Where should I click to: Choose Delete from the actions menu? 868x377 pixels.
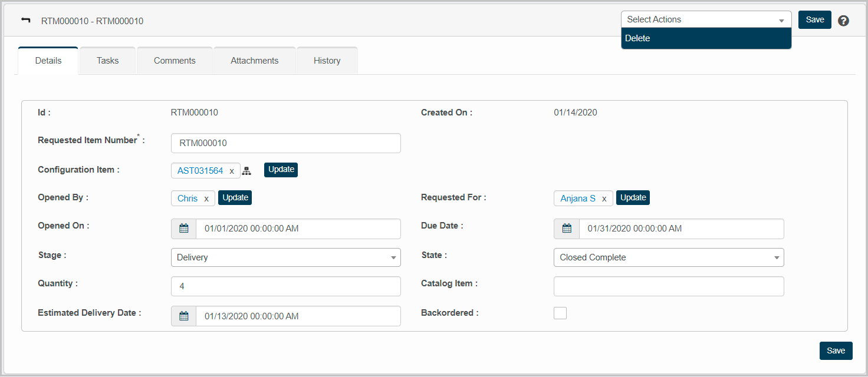click(x=637, y=38)
